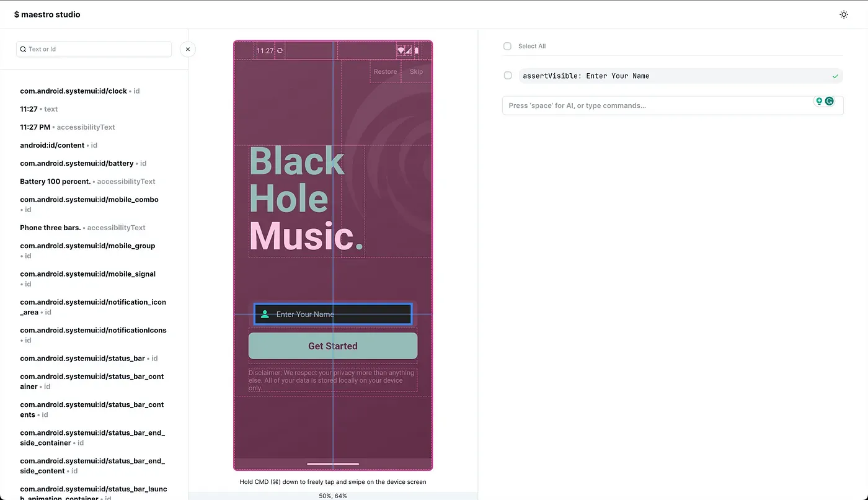Image resolution: width=868 pixels, height=500 pixels.
Task: Click the X button beside the search box
Action: pos(188,49)
